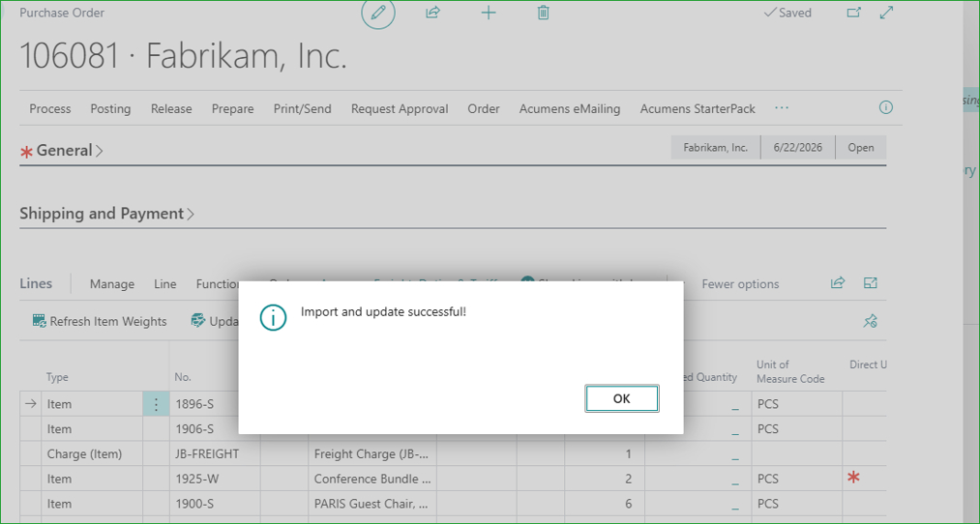The height and width of the screenshot is (524, 980).
Task: Create a new purchase order with plus icon
Action: point(489,13)
